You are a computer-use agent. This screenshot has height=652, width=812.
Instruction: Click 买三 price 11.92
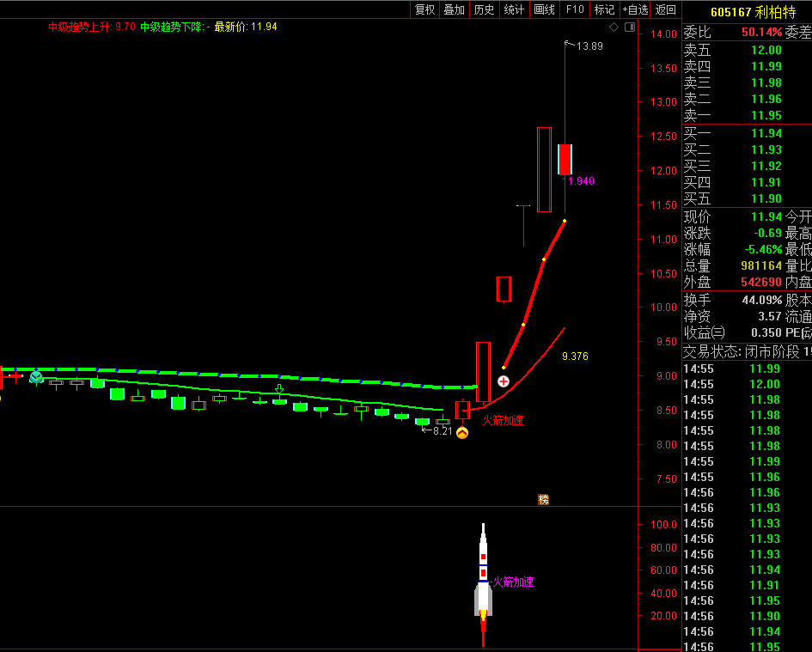tap(766, 167)
